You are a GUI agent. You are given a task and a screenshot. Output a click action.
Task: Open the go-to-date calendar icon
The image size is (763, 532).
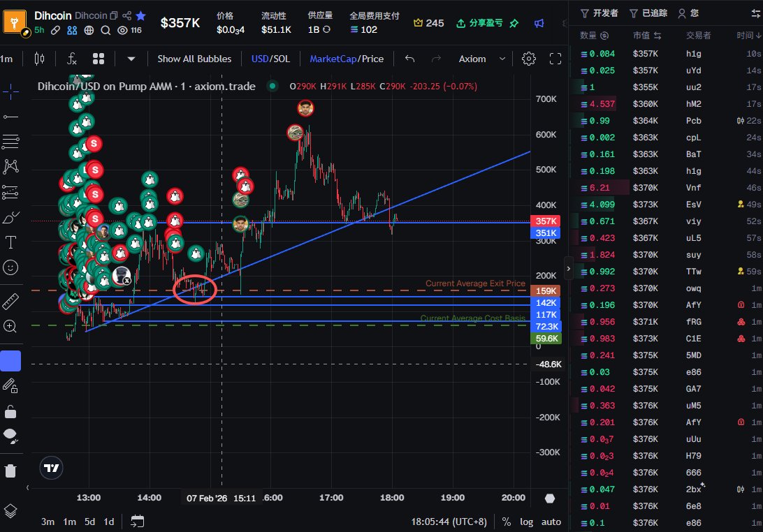pyautogui.click(x=138, y=522)
